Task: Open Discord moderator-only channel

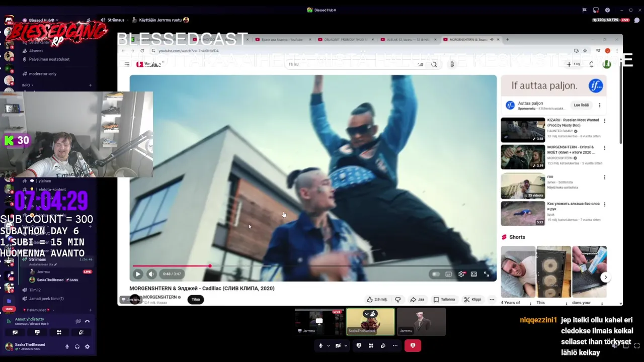Action: [43, 74]
